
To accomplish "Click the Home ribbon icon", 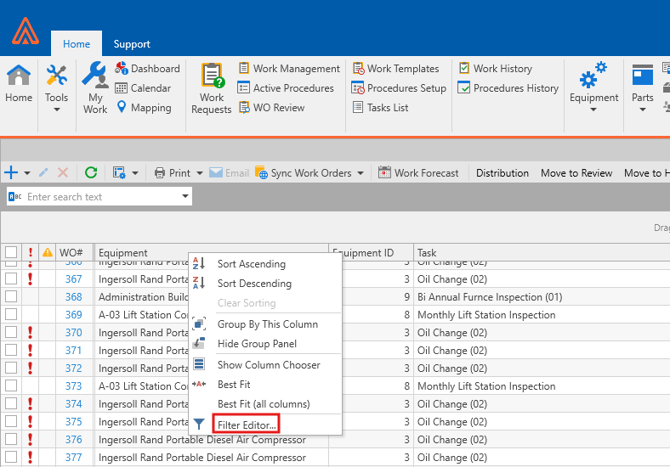I will 18,84.
